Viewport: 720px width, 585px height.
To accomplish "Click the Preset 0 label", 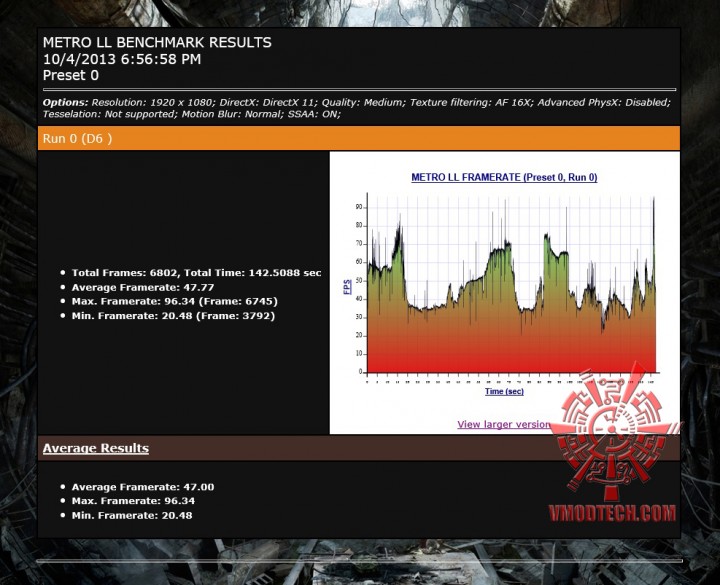I will tap(71, 75).
